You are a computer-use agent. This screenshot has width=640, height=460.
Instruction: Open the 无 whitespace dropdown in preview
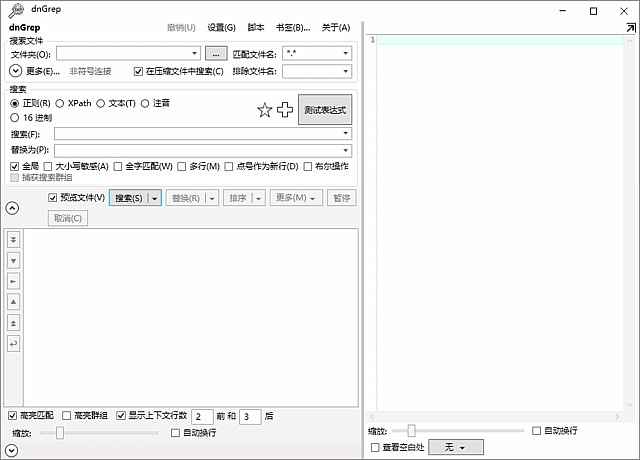(x=455, y=447)
